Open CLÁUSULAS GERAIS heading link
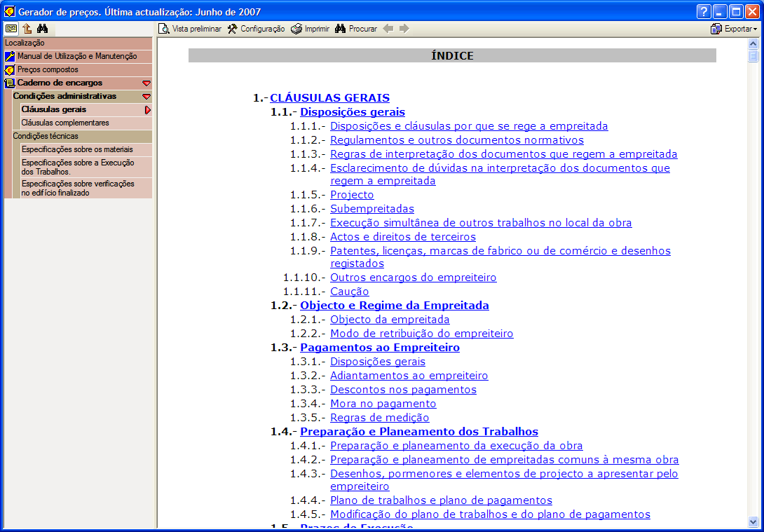764x532 pixels. click(330, 98)
